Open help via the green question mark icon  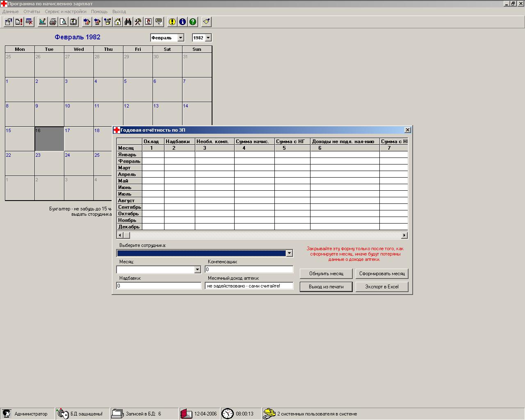[193, 22]
